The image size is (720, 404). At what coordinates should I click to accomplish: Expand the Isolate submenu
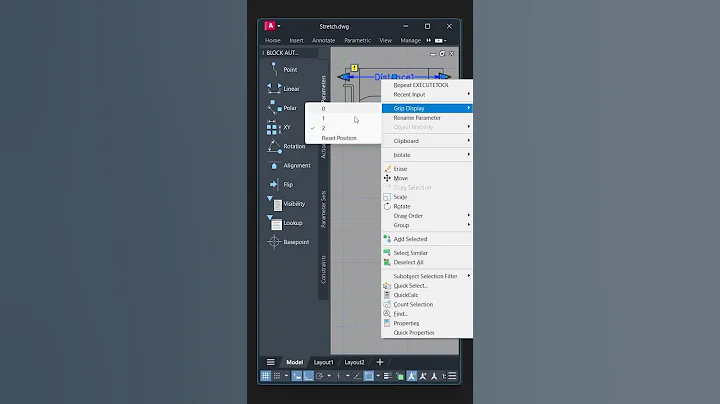(x=427, y=155)
